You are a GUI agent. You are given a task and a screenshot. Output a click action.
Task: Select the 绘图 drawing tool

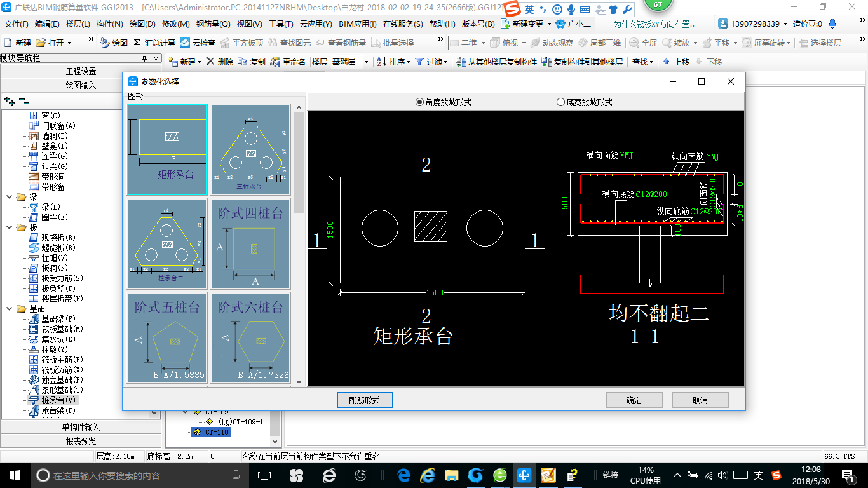coord(114,43)
